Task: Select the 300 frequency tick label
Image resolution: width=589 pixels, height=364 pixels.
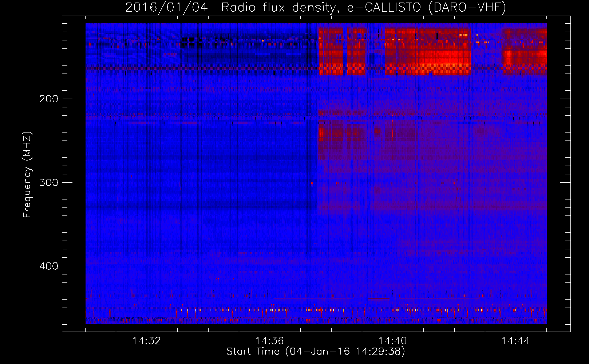Action: [49, 182]
